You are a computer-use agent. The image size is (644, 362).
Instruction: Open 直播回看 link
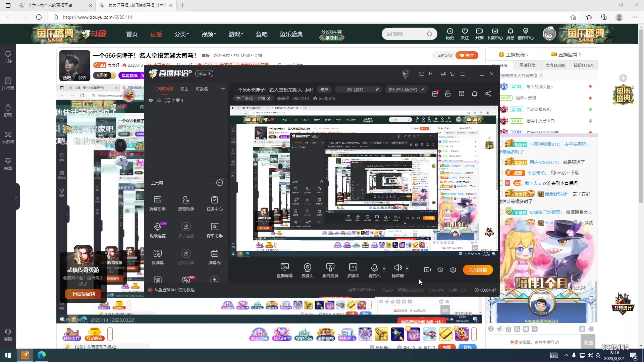(566, 55)
